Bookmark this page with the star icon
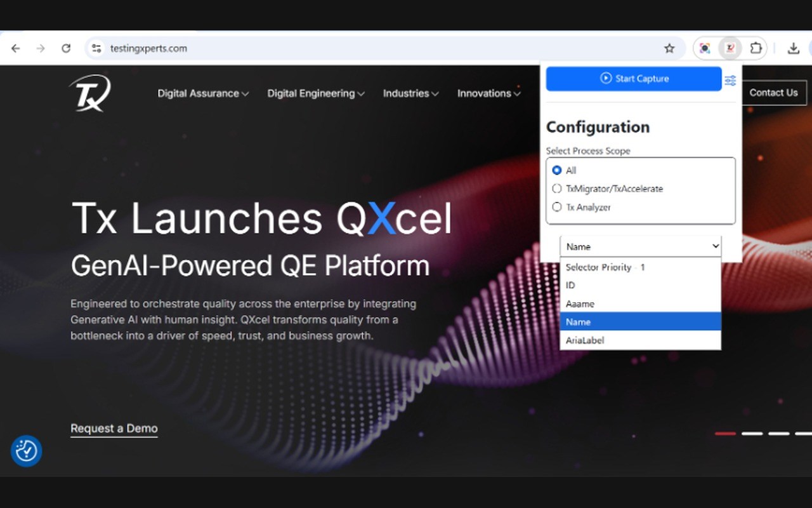 (x=669, y=48)
